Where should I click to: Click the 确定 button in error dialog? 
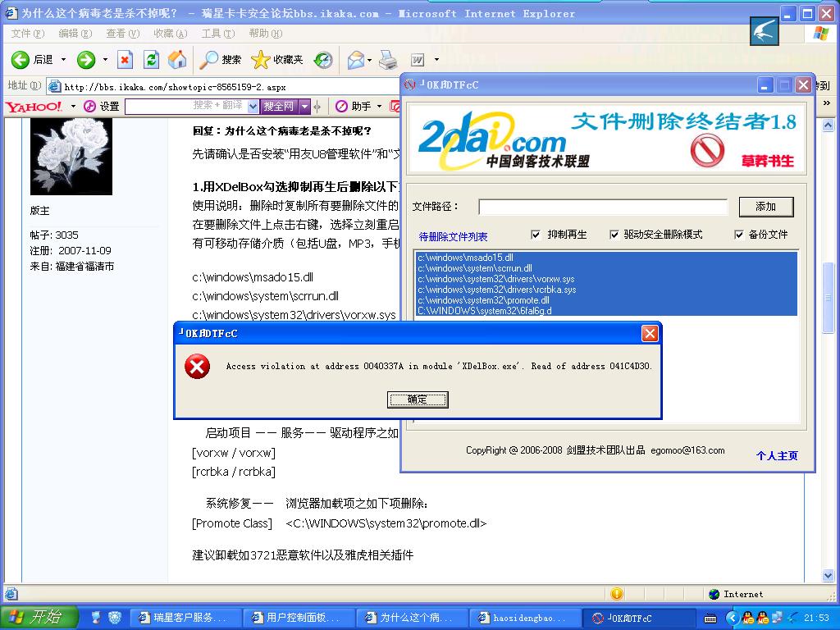(x=418, y=399)
